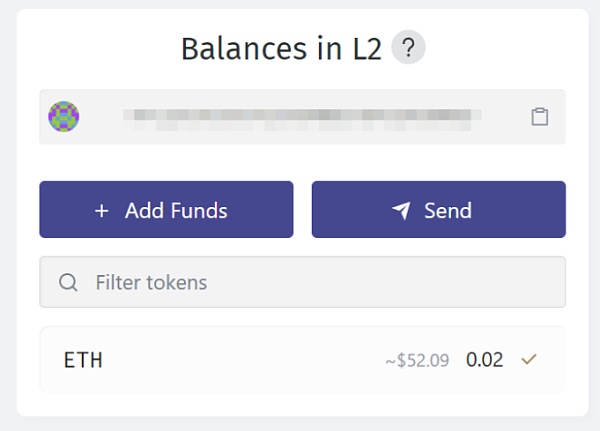Click the ~$52.09 fiat value
The image size is (600, 431).
click(x=417, y=360)
